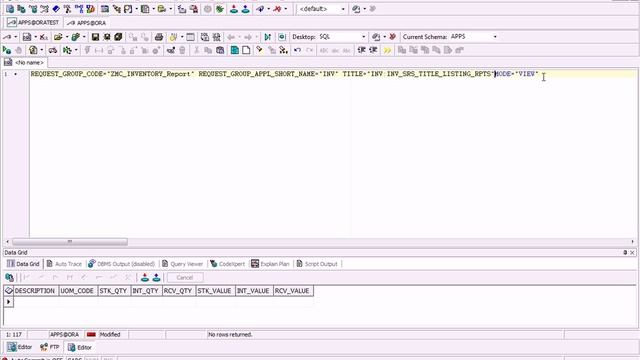
Task: Click the INT_VALUE column header
Action: 253,291
